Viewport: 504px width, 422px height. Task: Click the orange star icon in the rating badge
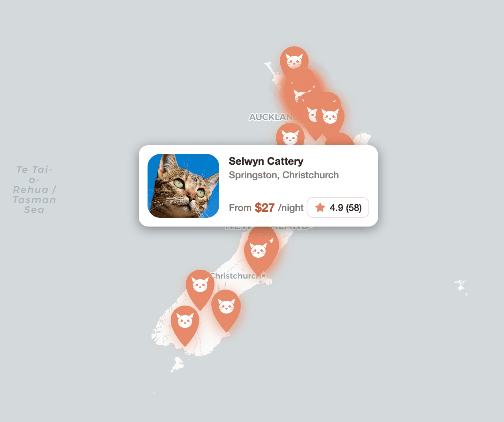point(320,207)
